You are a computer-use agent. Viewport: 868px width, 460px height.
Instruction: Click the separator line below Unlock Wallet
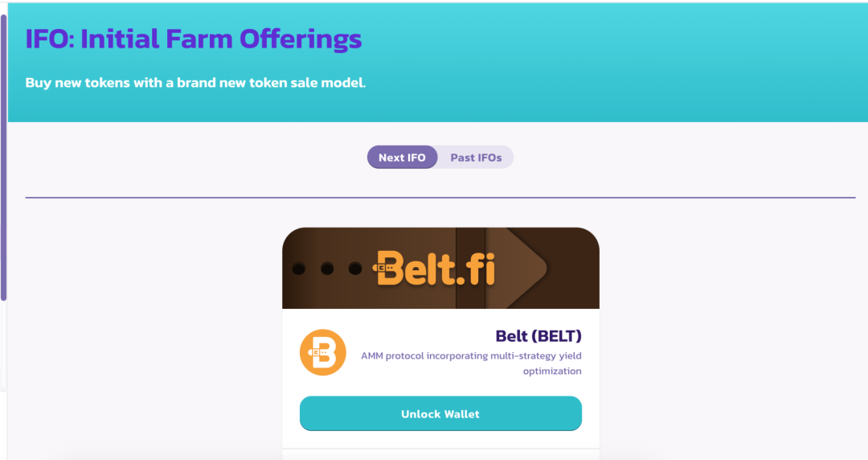tap(440, 449)
